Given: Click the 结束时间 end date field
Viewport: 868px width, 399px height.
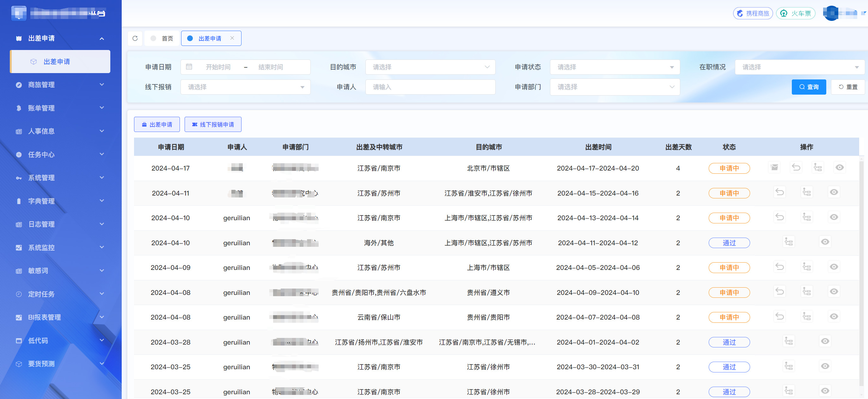Looking at the screenshot, I should pyautogui.click(x=271, y=67).
